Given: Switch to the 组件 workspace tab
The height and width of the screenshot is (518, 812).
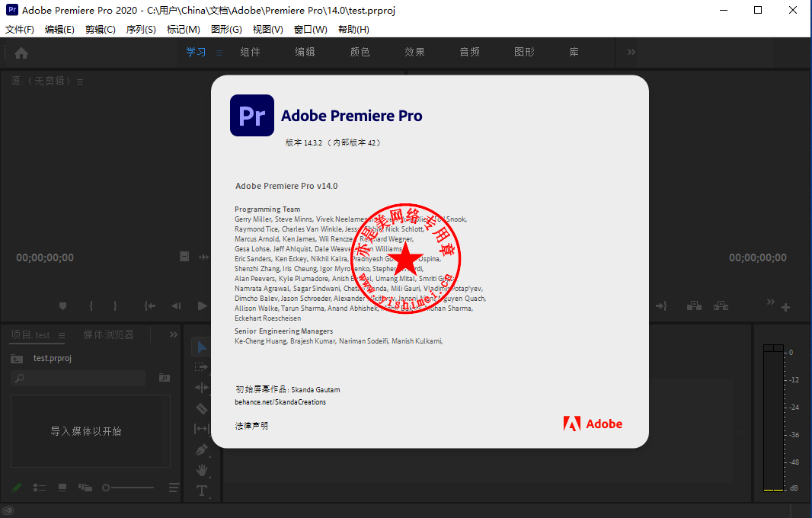Looking at the screenshot, I should (250, 52).
